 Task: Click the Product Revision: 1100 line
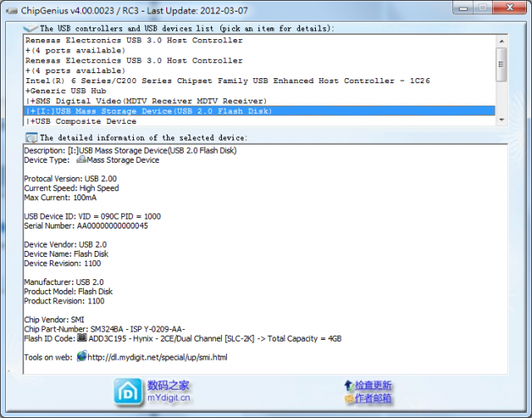64,301
